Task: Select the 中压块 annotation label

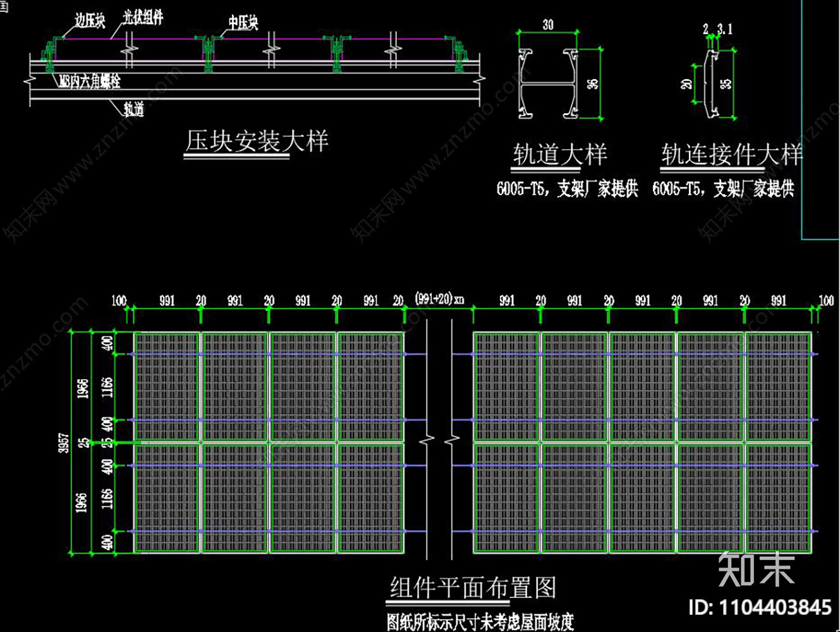Action: [243, 23]
